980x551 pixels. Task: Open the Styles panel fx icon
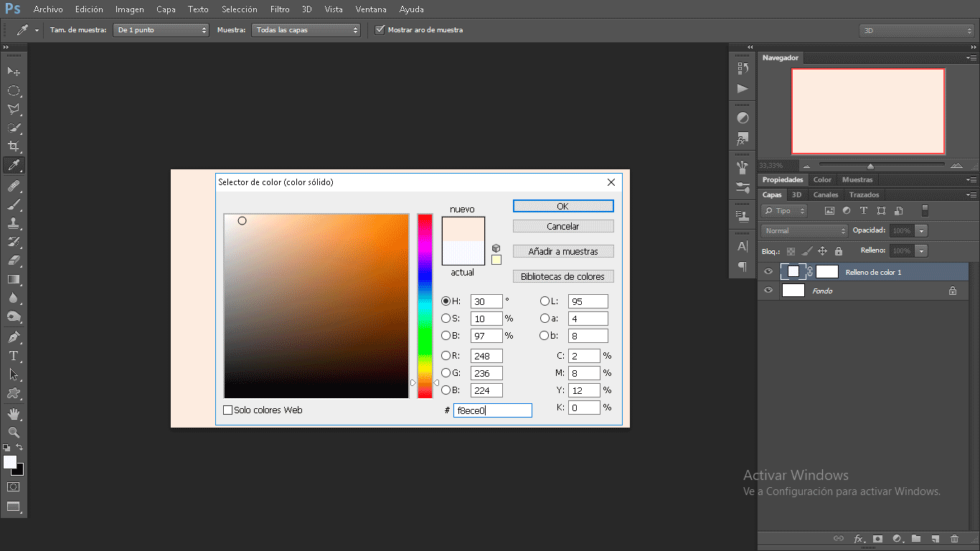tap(743, 139)
